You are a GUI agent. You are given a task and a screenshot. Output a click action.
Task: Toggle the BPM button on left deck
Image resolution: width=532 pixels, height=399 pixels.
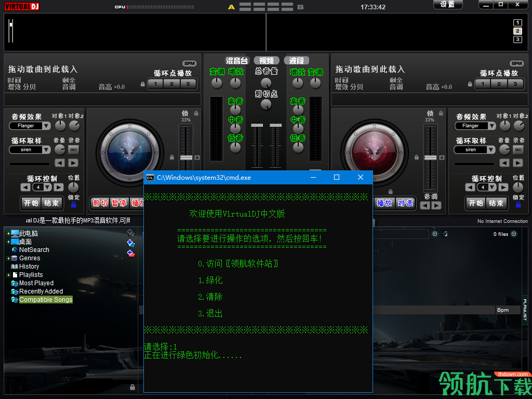190,63
